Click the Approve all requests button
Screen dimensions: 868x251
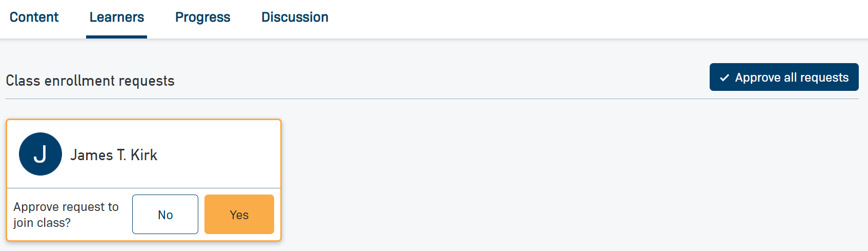783,78
